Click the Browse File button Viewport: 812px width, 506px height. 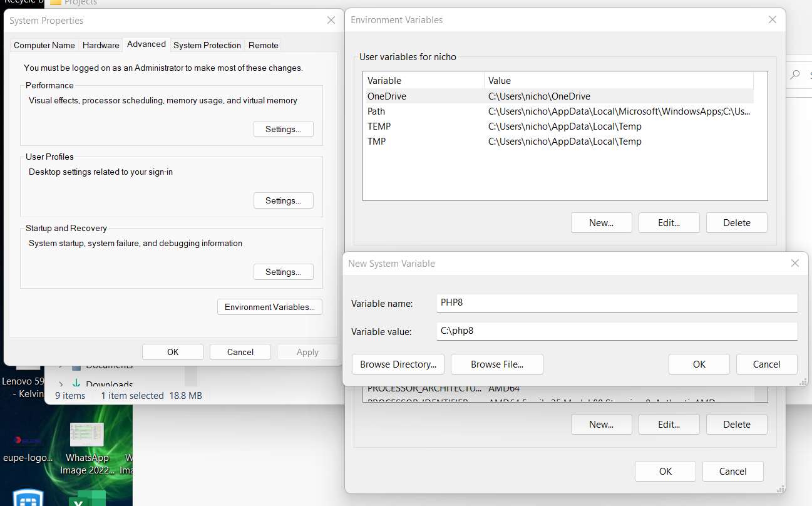coord(496,364)
